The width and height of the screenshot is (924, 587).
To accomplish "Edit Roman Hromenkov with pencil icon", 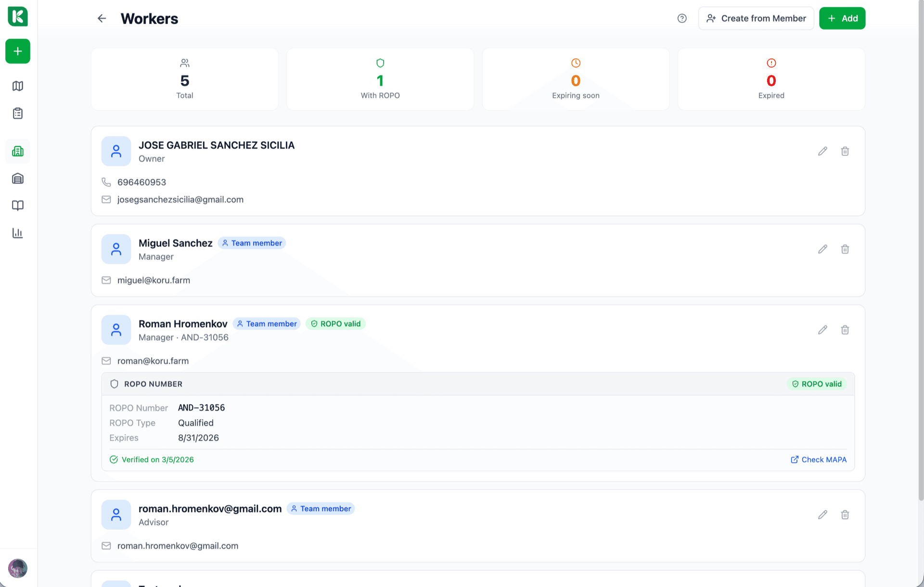I will (x=822, y=330).
